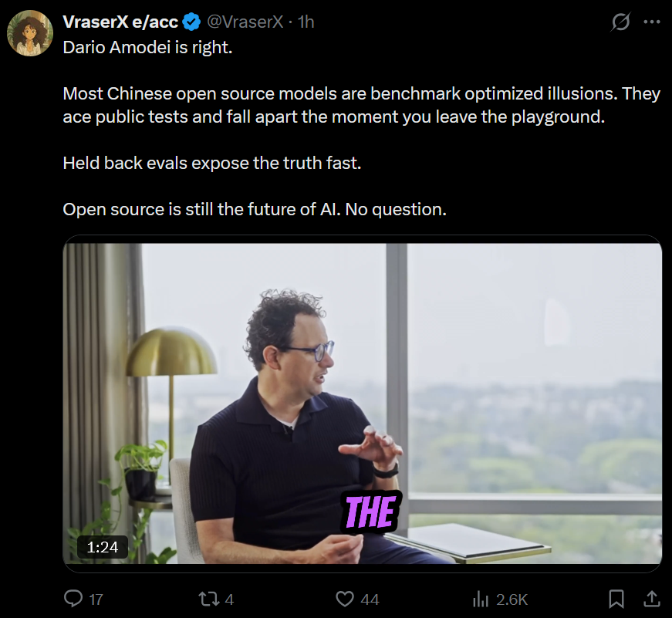Bookmark this post

(616, 599)
